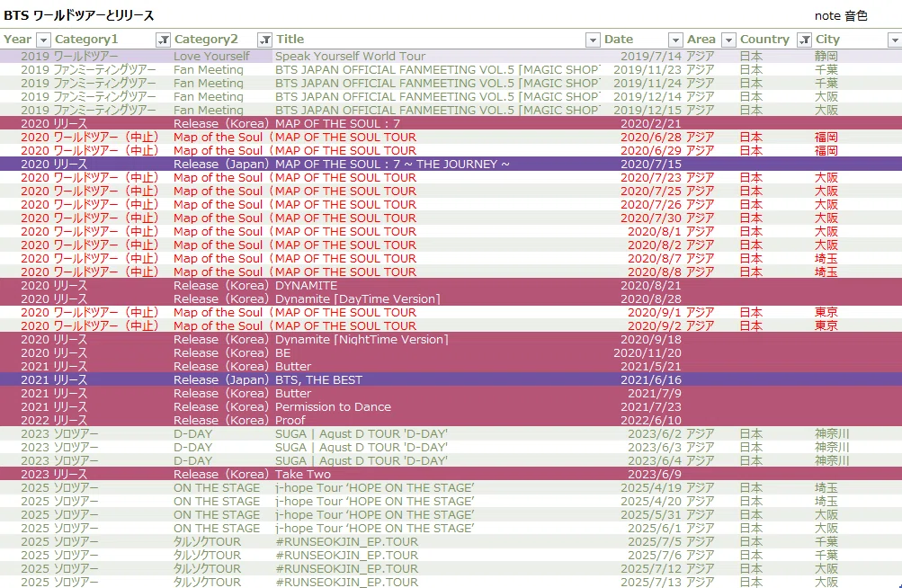Select '福岡' in the 2020/6/29 row
Screen dimensions: 902x588
pos(826,151)
